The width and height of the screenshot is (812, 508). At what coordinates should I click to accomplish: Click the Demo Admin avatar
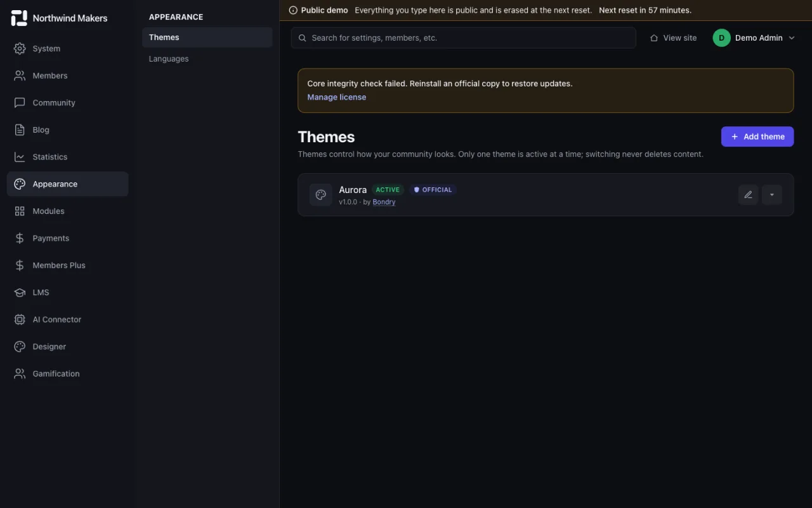(x=722, y=38)
